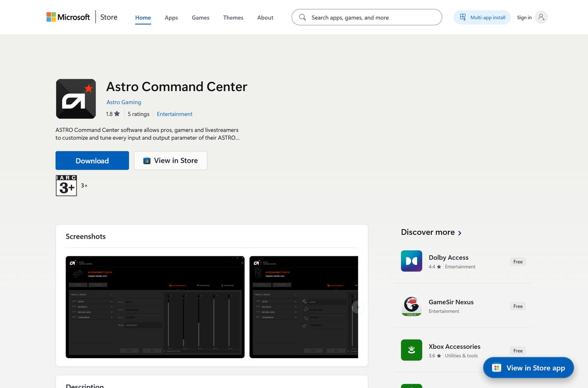
Task: Click the Screenshots section heading
Action: click(x=86, y=236)
